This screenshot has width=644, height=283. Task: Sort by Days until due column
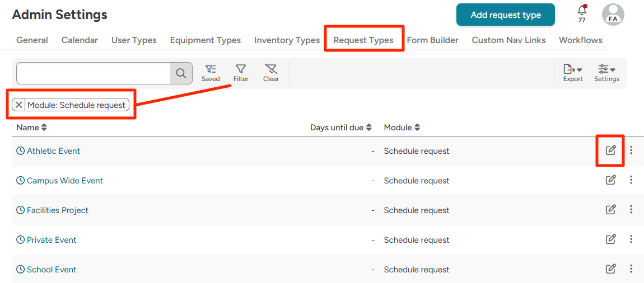point(340,128)
